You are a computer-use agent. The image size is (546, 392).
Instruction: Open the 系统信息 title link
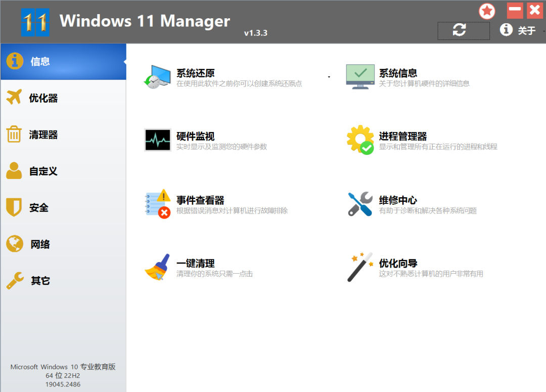tap(398, 73)
